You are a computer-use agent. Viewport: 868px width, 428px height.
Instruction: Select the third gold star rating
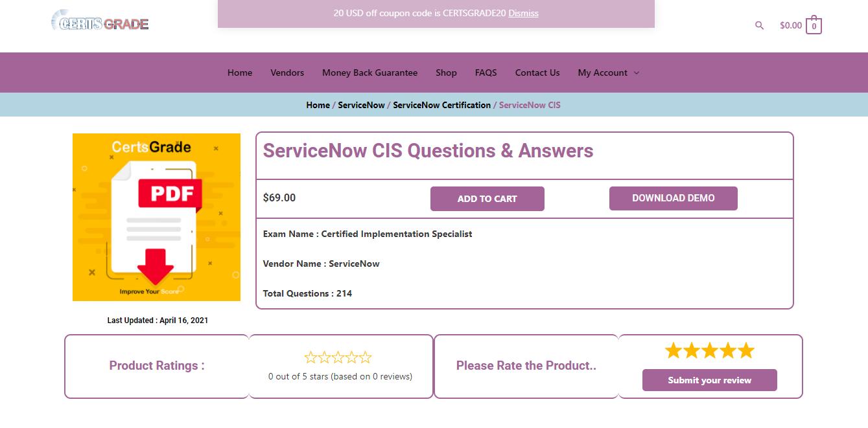(x=710, y=351)
